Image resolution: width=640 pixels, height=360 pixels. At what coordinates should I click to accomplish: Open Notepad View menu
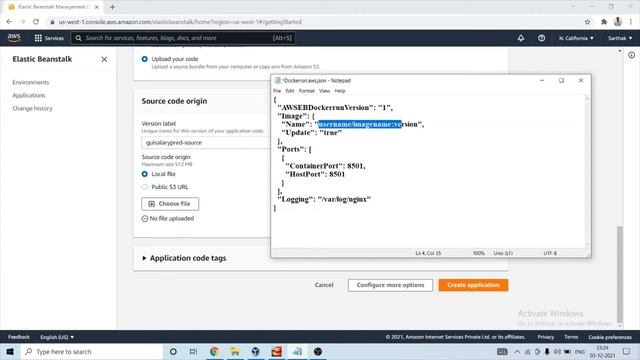click(324, 91)
